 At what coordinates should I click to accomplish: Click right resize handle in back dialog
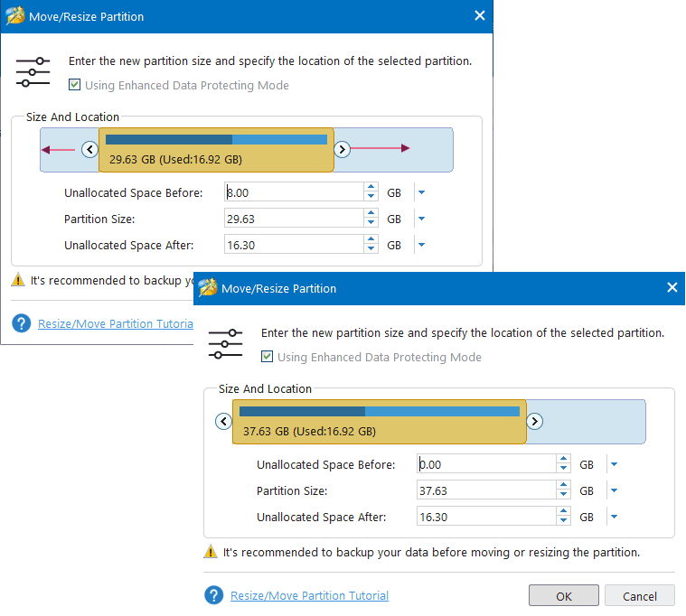(342, 150)
